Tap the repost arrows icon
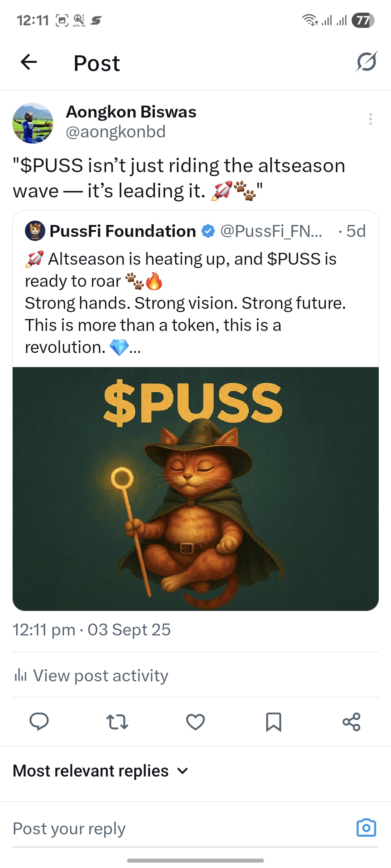 click(117, 722)
